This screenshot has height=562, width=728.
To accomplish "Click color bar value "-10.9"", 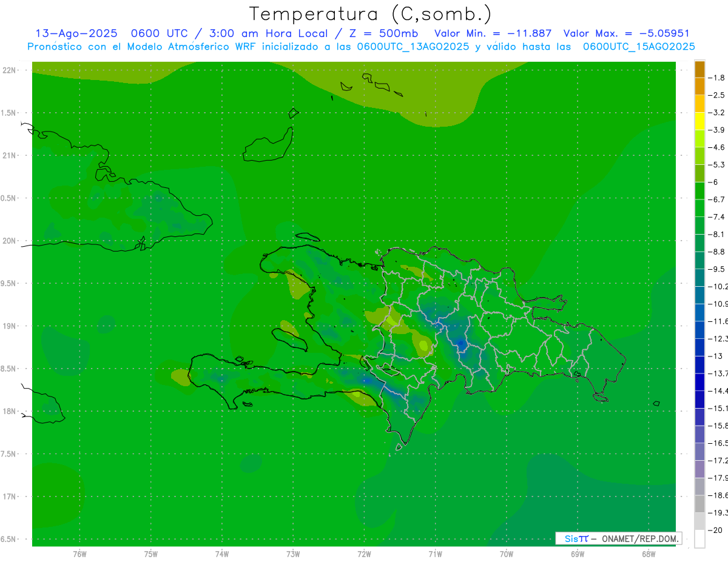I will [718, 304].
